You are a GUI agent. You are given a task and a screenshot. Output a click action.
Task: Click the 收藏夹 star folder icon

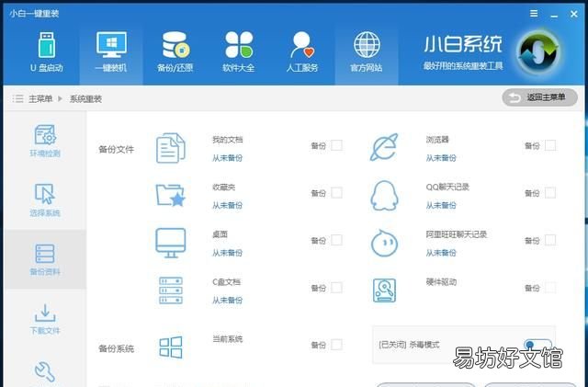(171, 195)
